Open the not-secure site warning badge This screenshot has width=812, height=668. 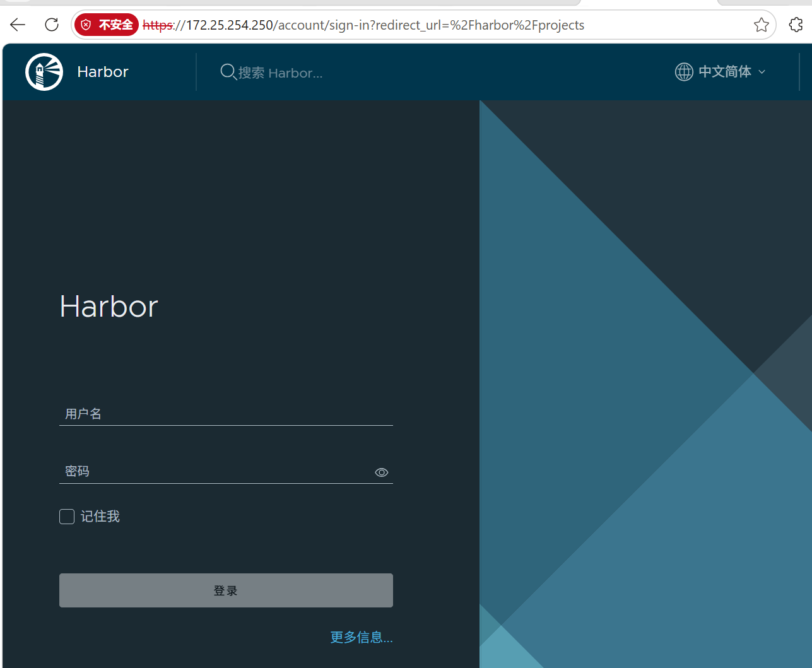[106, 25]
